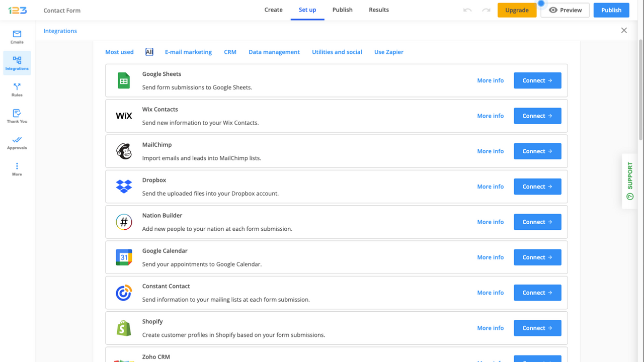
Task: Open More info for Google Sheets
Action: [491, 80]
